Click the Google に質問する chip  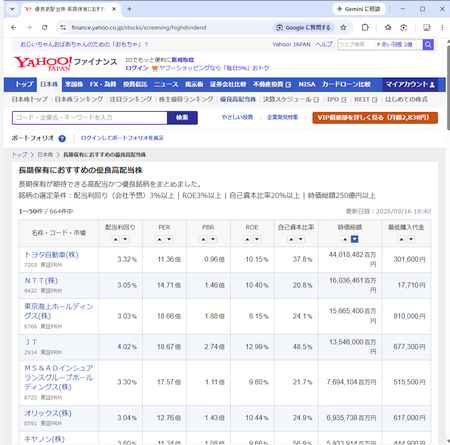click(x=303, y=28)
